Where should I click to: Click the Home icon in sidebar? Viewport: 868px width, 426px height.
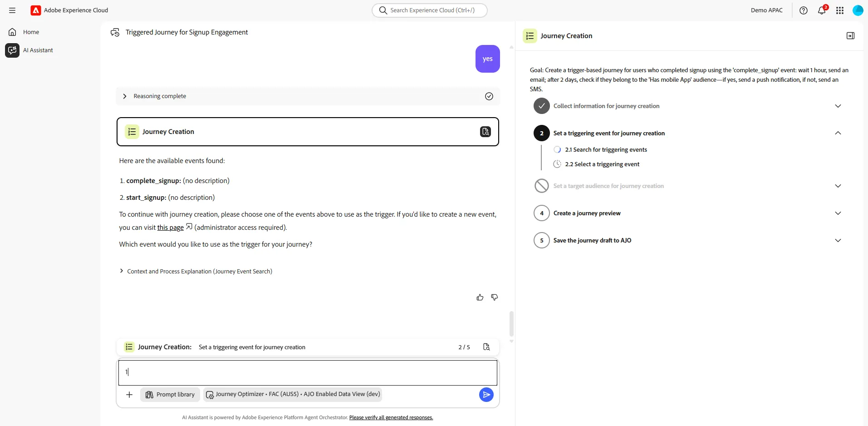pos(12,32)
